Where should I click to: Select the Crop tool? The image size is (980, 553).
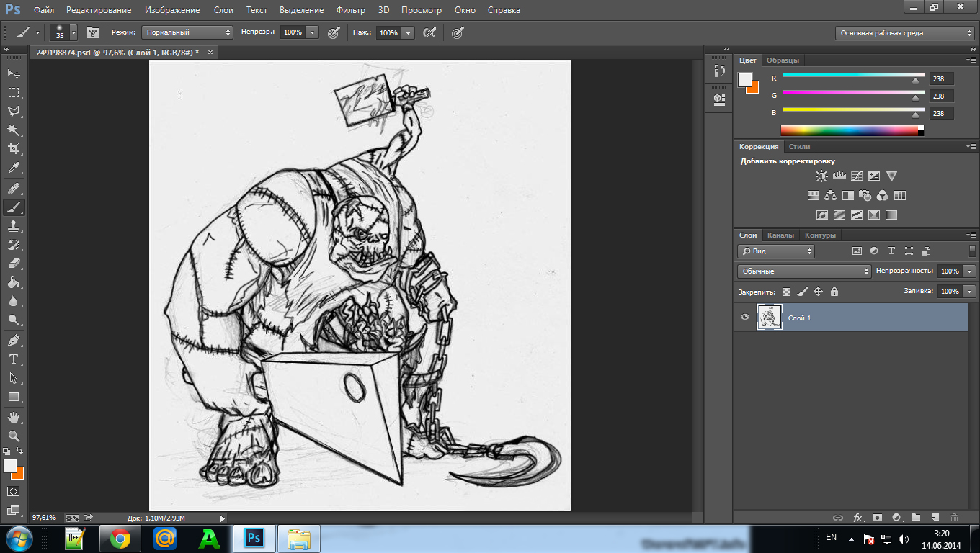pyautogui.click(x=14, y=149)
